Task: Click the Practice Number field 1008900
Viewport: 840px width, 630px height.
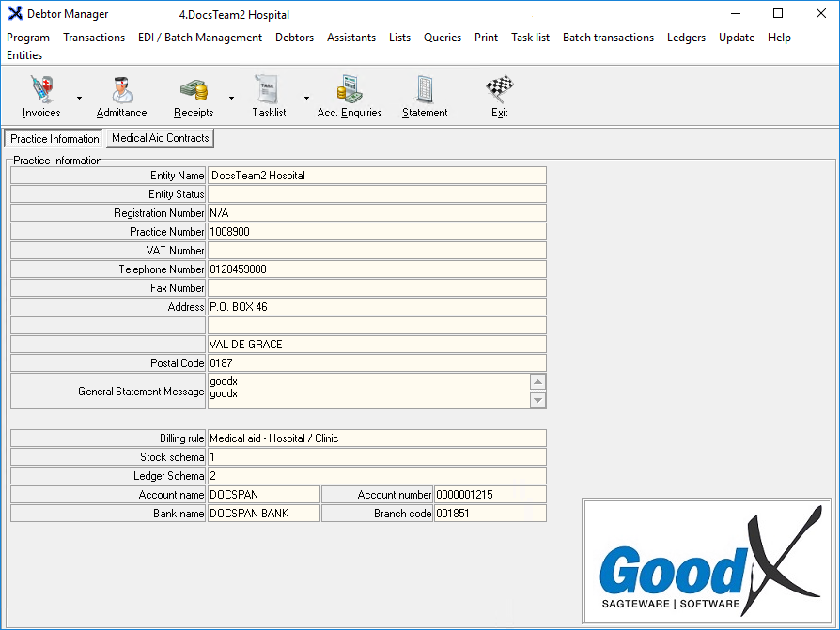Action: (x=377, y=232)
